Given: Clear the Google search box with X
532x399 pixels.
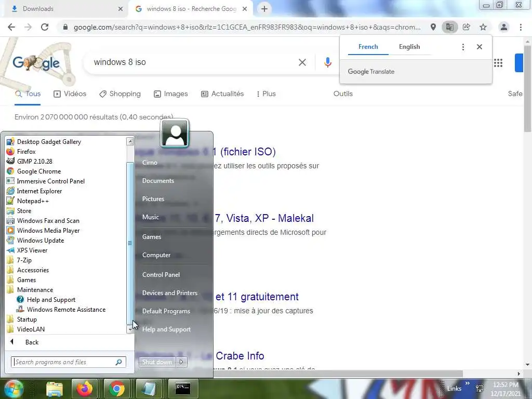Looking at the screenshot, I should click(x=302, y=62).
